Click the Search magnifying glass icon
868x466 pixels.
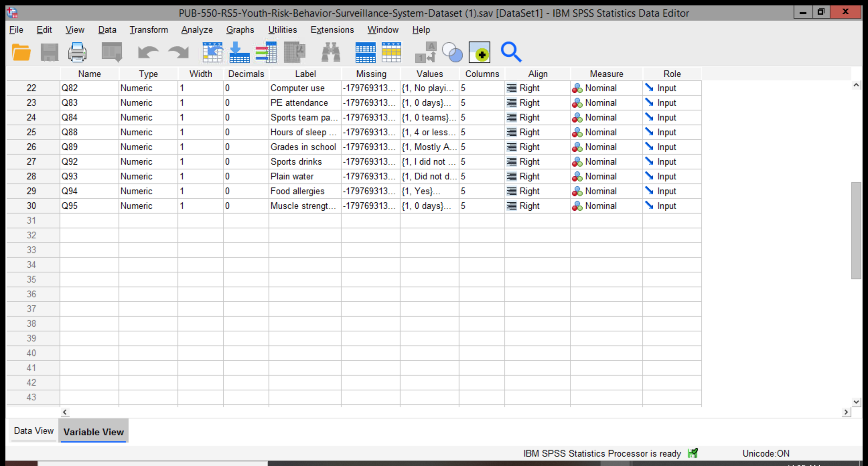tap(511, 52)
